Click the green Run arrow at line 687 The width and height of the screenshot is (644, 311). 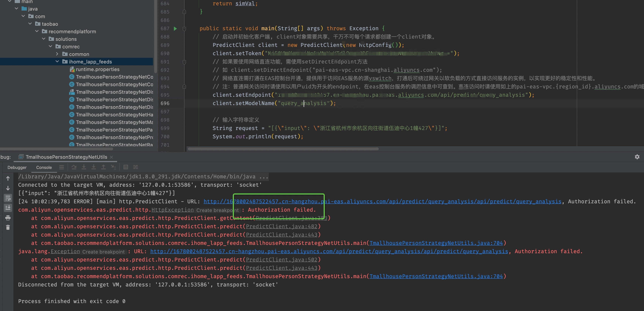coord(175,29)
